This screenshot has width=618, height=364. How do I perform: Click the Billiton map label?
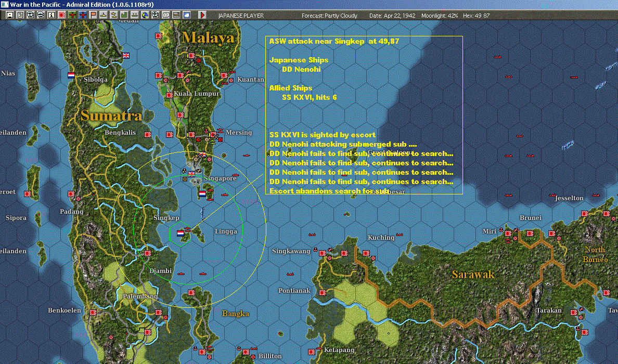coord(270,356)
